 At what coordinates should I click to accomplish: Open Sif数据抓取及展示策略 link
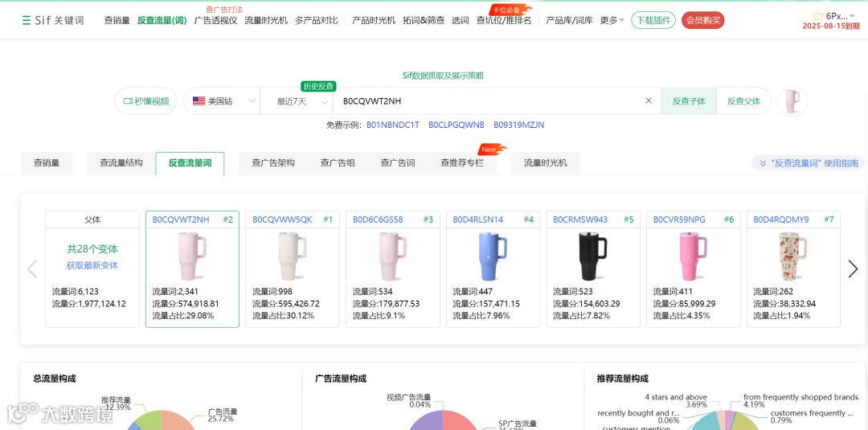(x=443, y=76)
